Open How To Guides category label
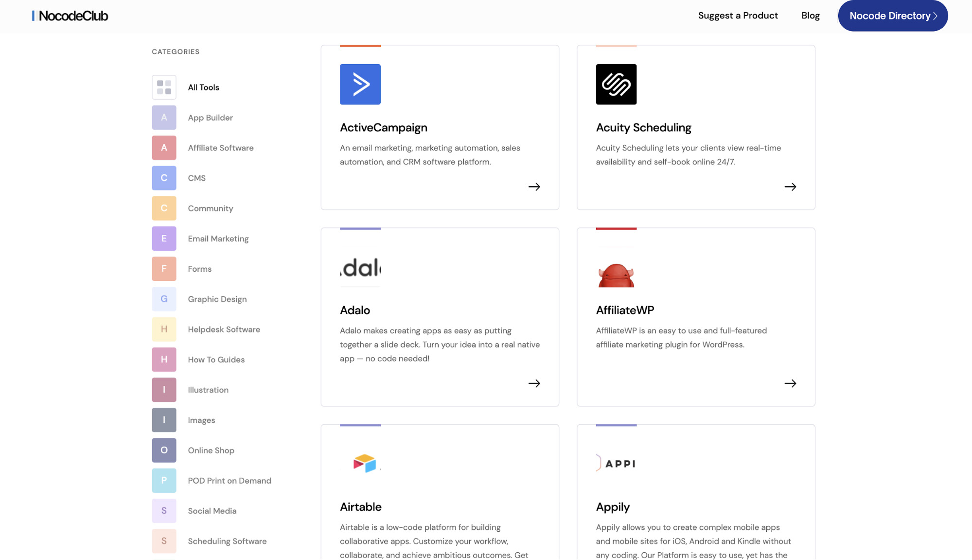 click(216, 360)
